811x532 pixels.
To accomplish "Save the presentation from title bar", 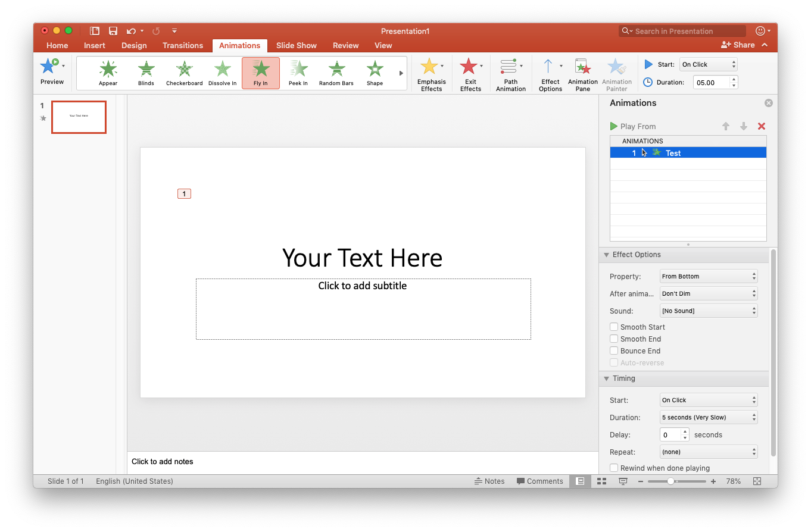I will 113,31.
